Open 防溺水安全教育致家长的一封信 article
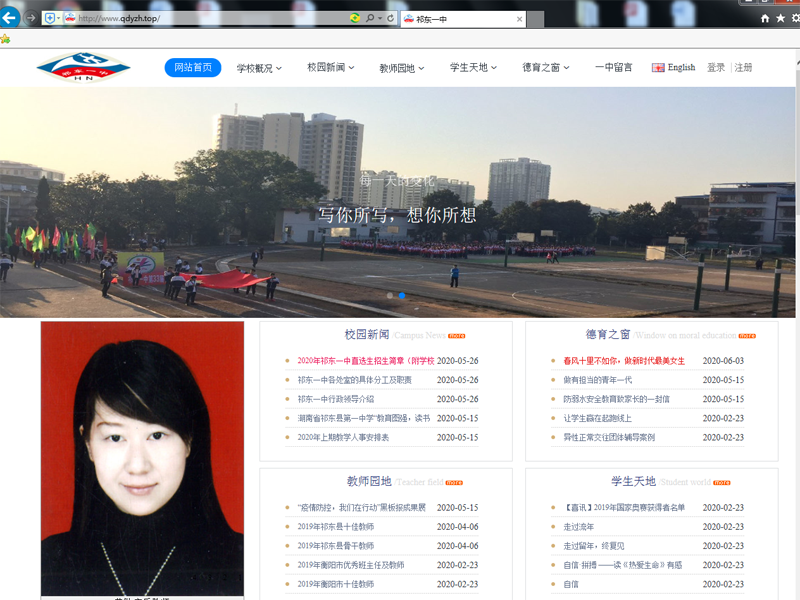The width and height of the screenshot is (800, 600). pos(616,399)
